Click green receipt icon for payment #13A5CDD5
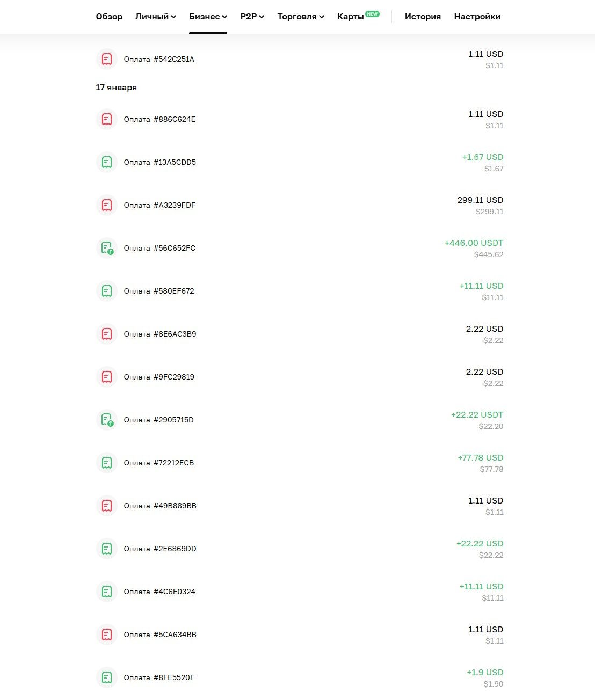595x700 pixels. click(107, 162)
